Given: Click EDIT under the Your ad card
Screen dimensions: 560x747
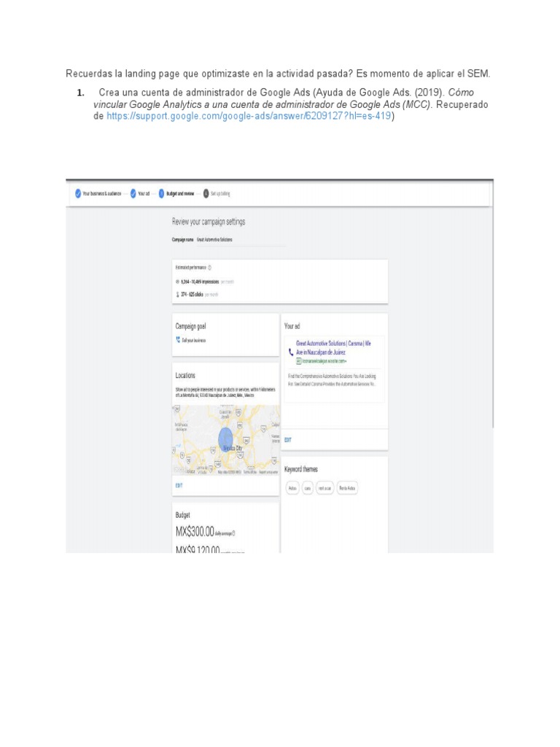Looking at the screenshot, I should pos(287,440).
